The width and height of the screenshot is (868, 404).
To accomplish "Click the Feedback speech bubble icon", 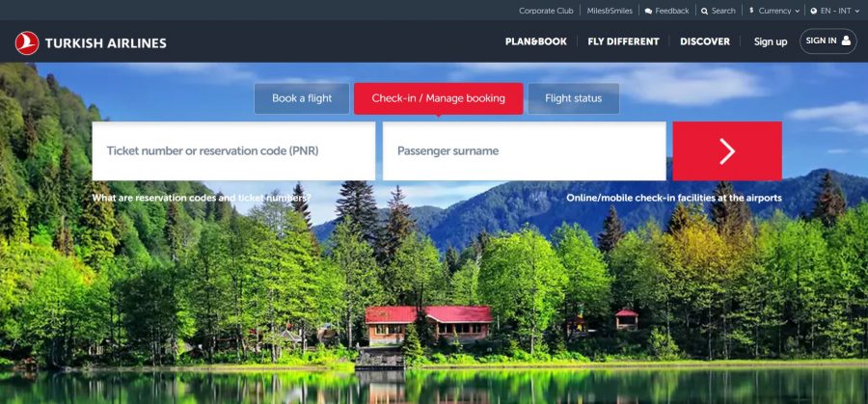I will point(648,11).
